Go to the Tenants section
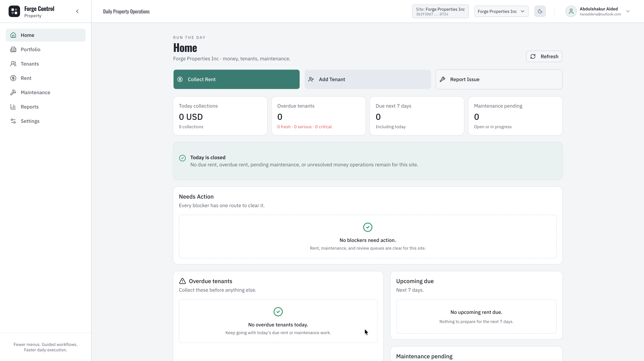 pos(45,64)
